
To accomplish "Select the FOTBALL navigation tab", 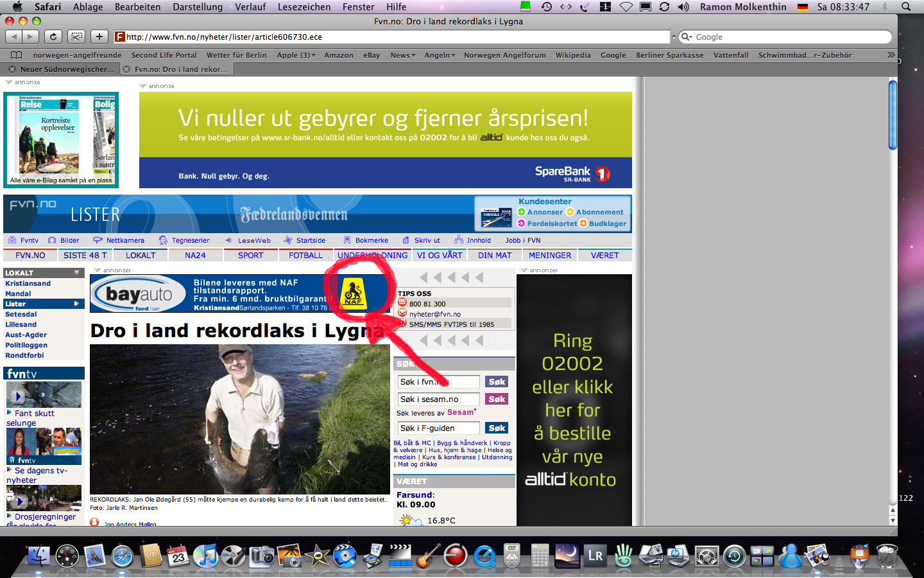I will [306, 256].
